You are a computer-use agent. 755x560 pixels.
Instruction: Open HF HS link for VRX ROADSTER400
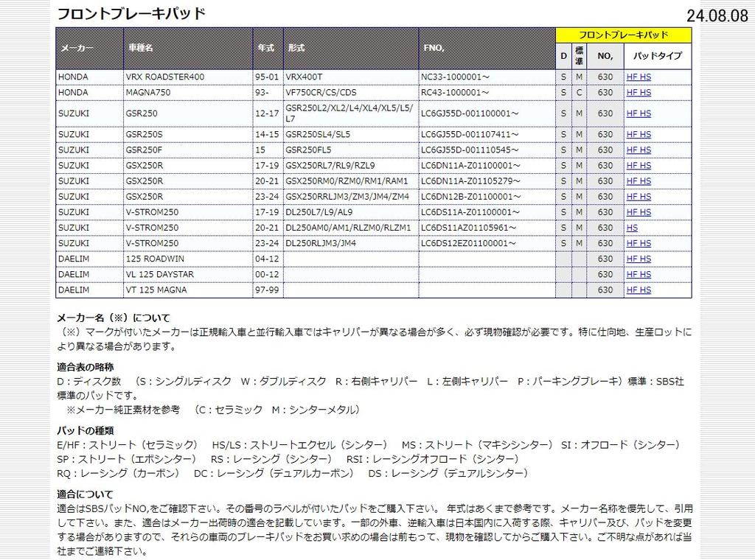click(639, 77)
